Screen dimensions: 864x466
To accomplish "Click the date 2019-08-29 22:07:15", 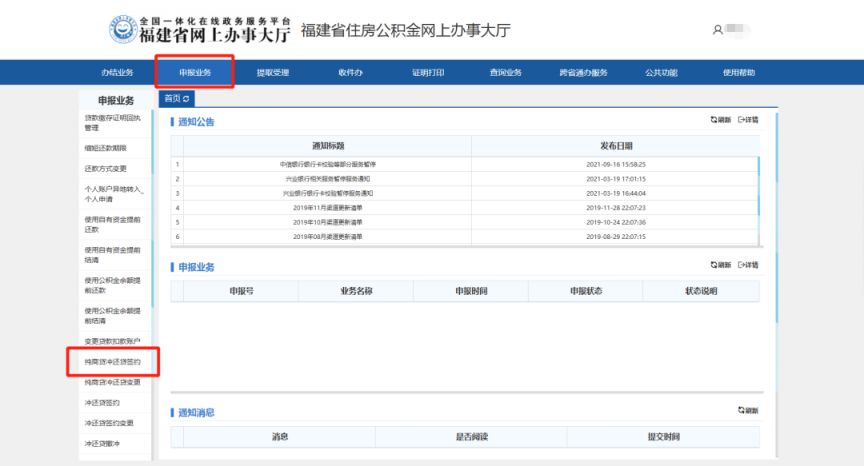I will tap(616, 236).
